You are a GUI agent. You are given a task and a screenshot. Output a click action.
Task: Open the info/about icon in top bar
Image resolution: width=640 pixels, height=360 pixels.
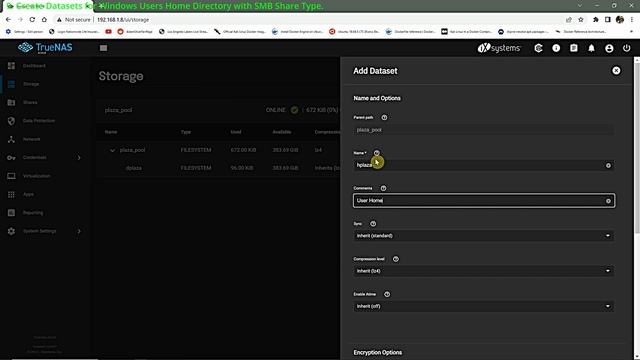tap(556, 48)
